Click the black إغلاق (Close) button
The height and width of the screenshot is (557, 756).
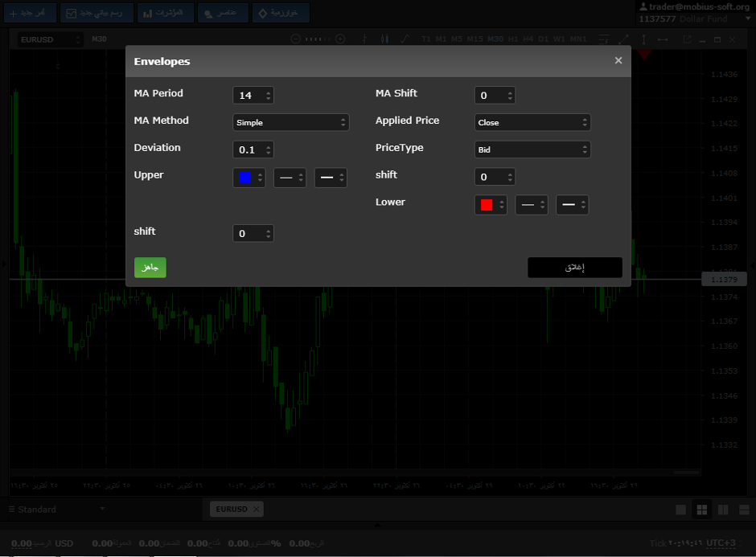pyautogui.click(x=575, y=268)
